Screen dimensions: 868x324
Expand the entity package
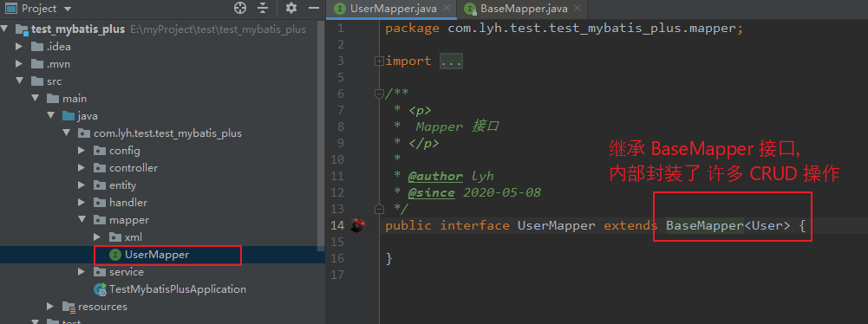82,185
